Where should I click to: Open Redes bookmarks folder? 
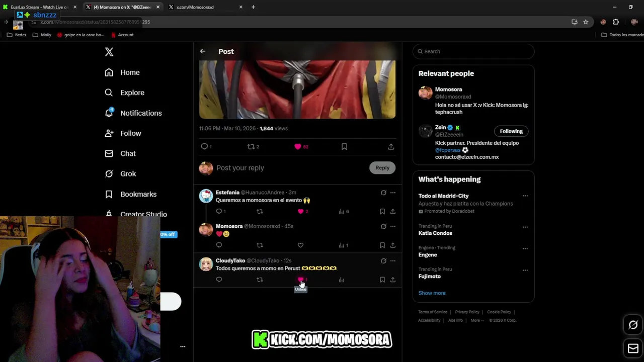coord(17,35)
